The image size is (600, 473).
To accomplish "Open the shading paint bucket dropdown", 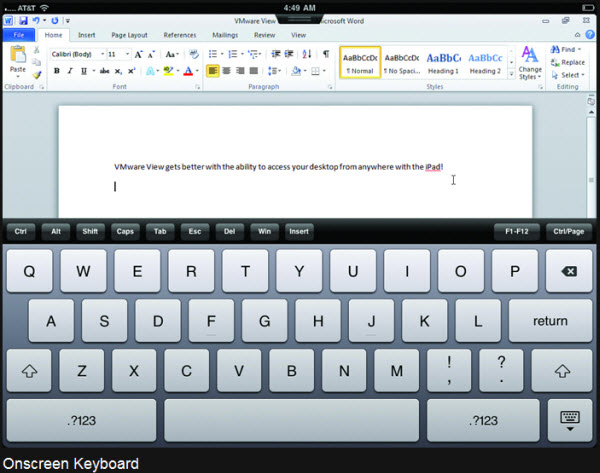I will click(305, 71).
